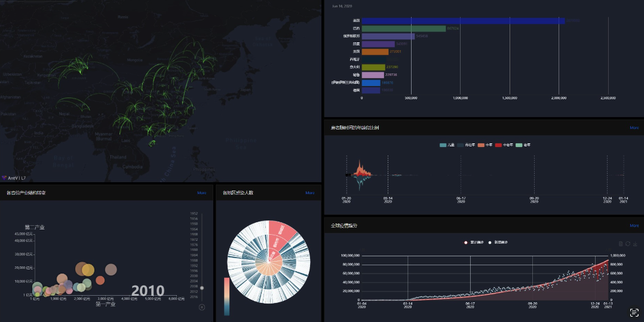
Task: Click the sunburst color gradient scale bar
Action: 226,295
